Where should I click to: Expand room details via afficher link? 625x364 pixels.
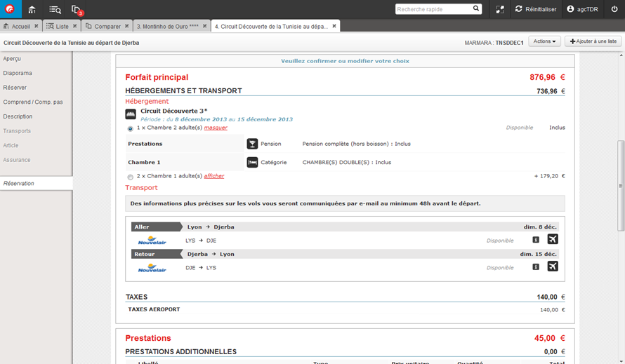tap(214, 176)
